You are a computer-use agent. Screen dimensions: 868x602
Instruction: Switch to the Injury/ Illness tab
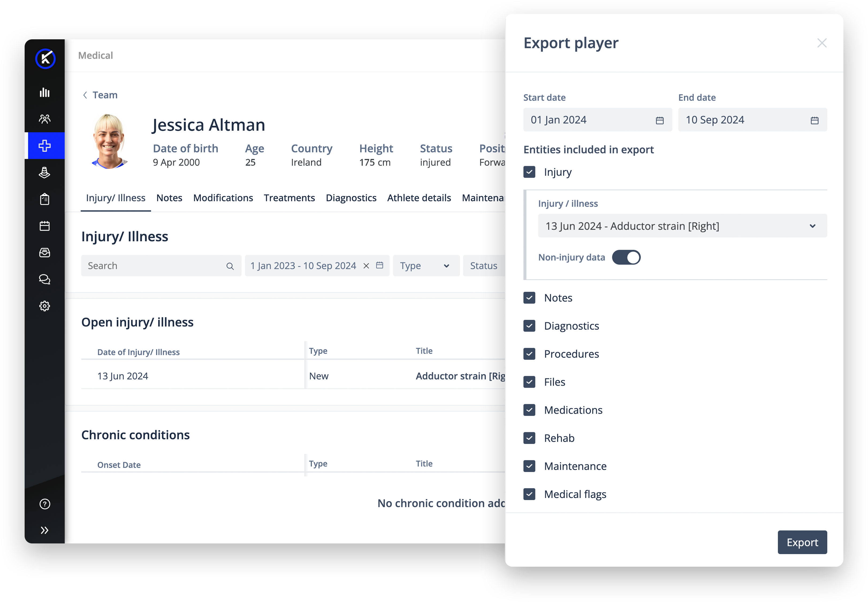pos(116,198)
